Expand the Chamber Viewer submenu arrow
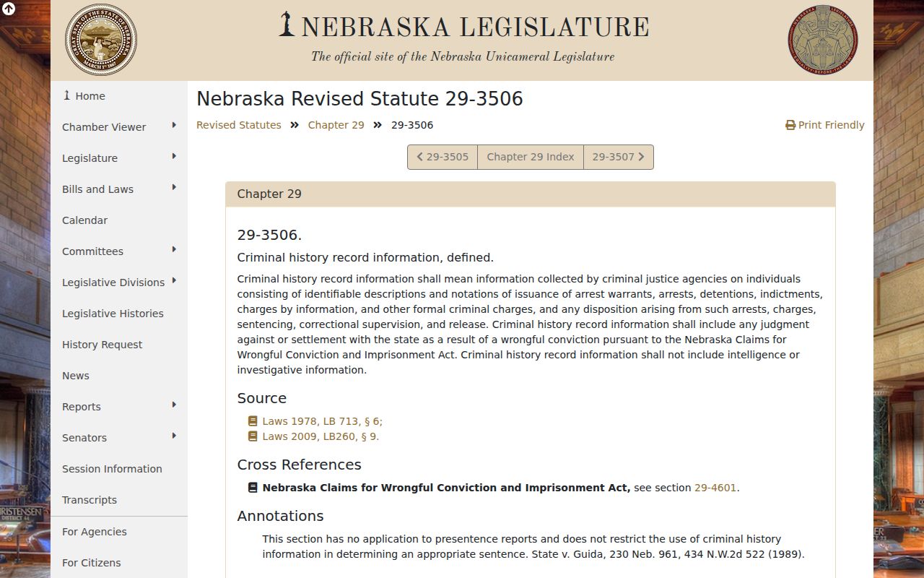 [x=174, y=126]
